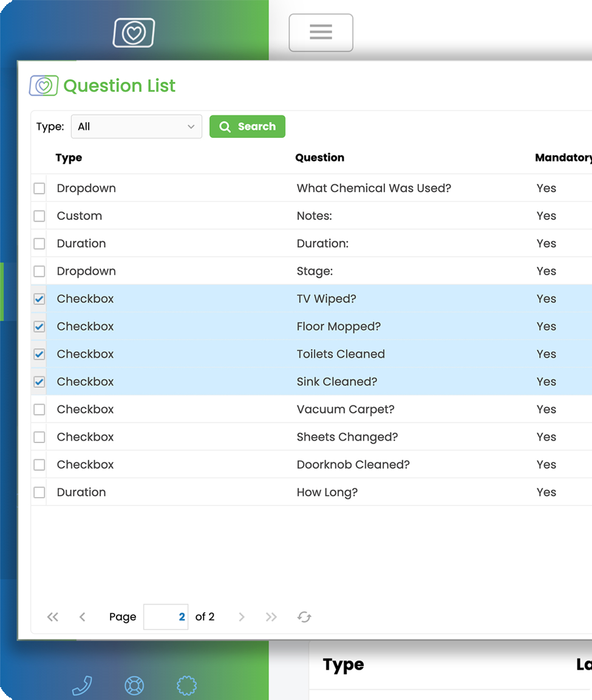Uncheck the TV Wiped? checkbox
This screenshot has width=592, height=700.
pyautogui.click(x=39, y=299)
